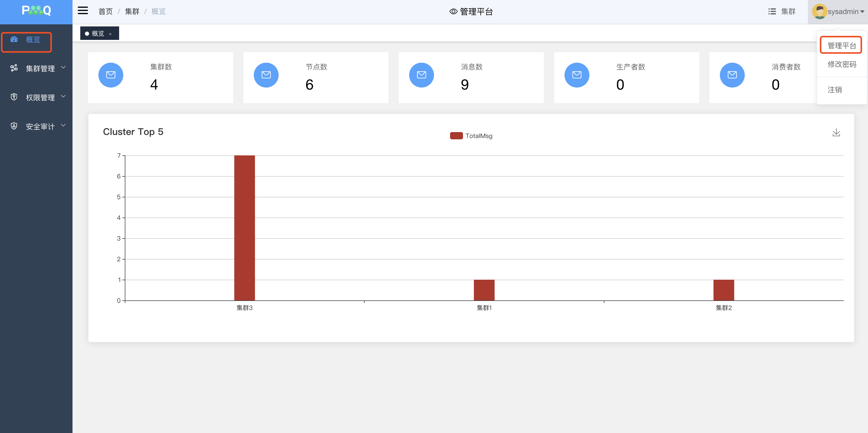868x433 pixels.
Task: Click the hamburger sidebar collapse icon
Action: coord(83,11)
